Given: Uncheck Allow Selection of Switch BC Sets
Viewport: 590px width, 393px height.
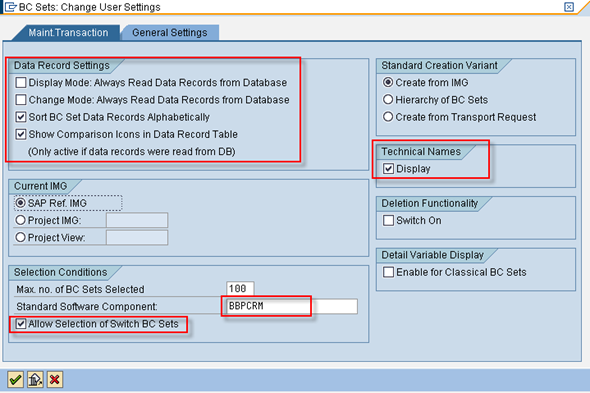Looking at the screenshot, I should 21,324.
